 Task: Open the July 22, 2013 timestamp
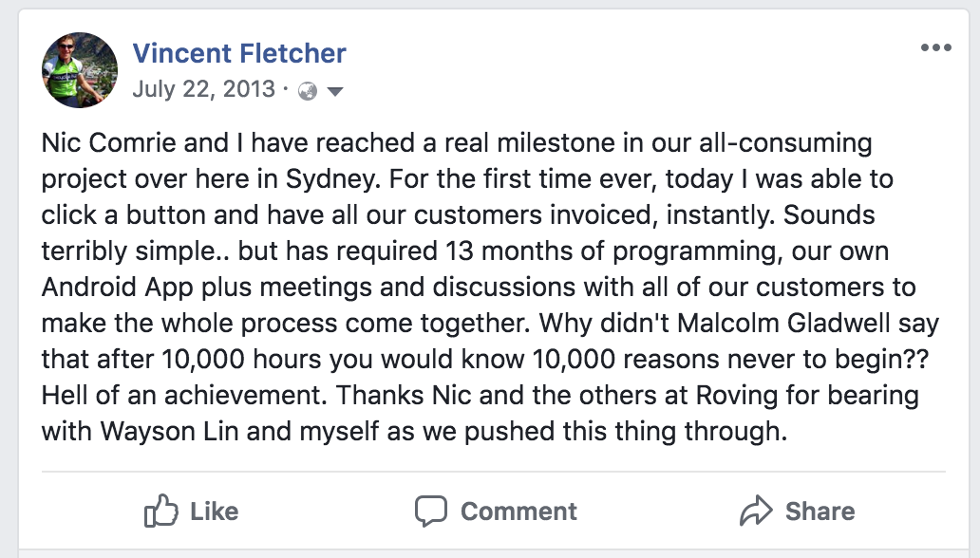(204, 89)
